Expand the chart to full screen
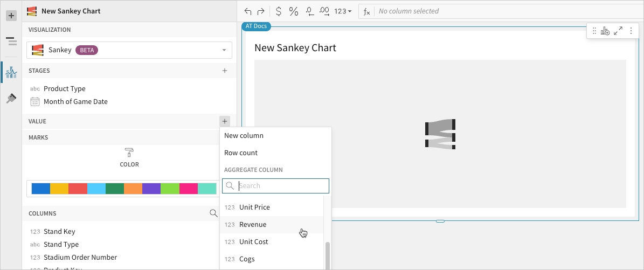Viewport: 644px width, 270px height. (x=618, y=31)
